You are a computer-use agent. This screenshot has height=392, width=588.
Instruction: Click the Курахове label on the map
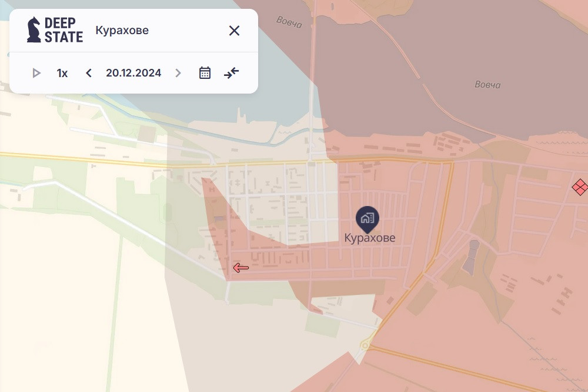[370, 238]
